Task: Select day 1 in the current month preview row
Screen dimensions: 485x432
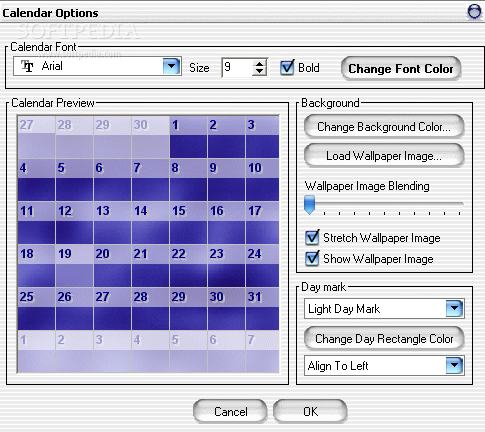Action: (188, 137)
